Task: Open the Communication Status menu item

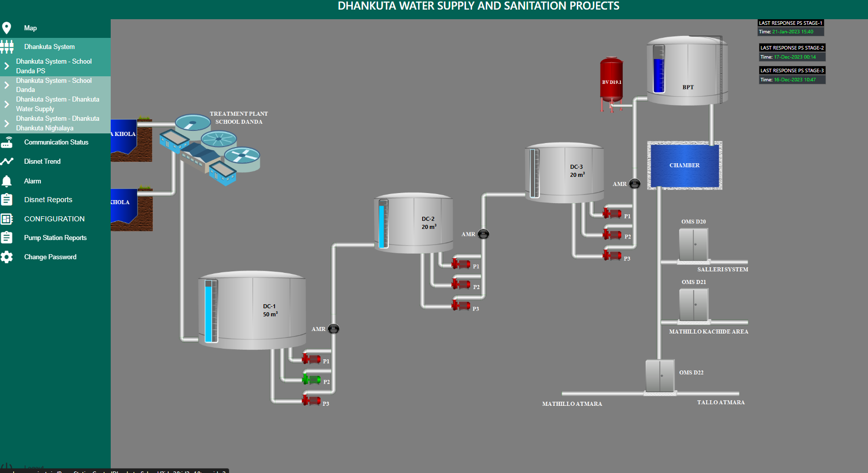Action: (x=56, y=143)
